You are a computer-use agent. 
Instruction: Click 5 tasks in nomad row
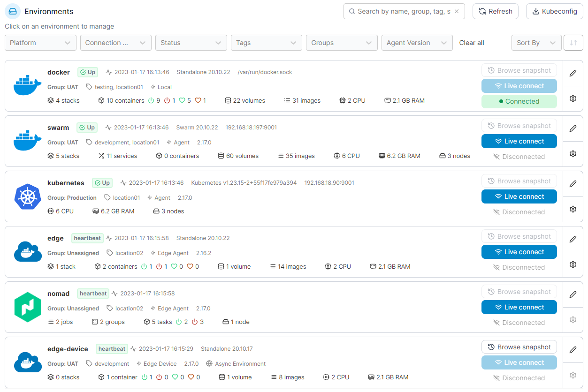158,322
